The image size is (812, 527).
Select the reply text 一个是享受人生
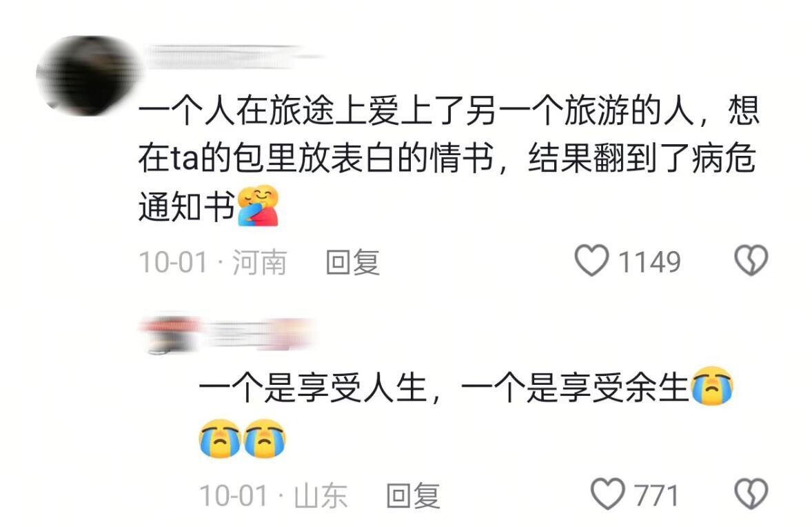coord(313,388)
